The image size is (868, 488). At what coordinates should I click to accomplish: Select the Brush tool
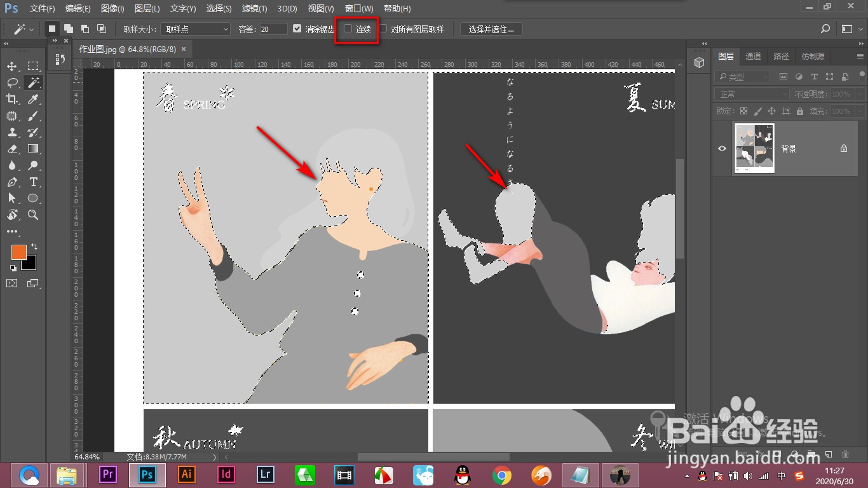pyautogui.click(x=33, y=115)
